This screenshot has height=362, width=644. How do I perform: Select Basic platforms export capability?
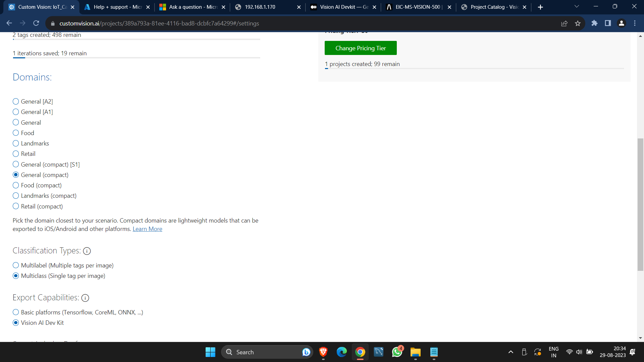(16, 312)
